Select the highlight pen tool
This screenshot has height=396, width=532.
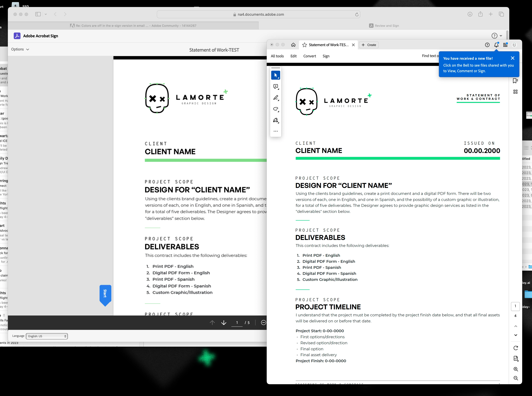(276, 98)
